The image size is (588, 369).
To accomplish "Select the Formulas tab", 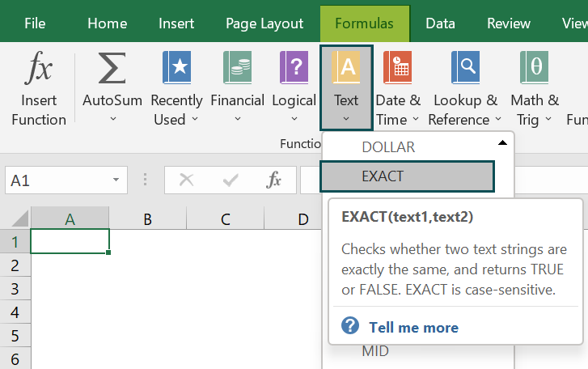I will click(x=365, y=23).
